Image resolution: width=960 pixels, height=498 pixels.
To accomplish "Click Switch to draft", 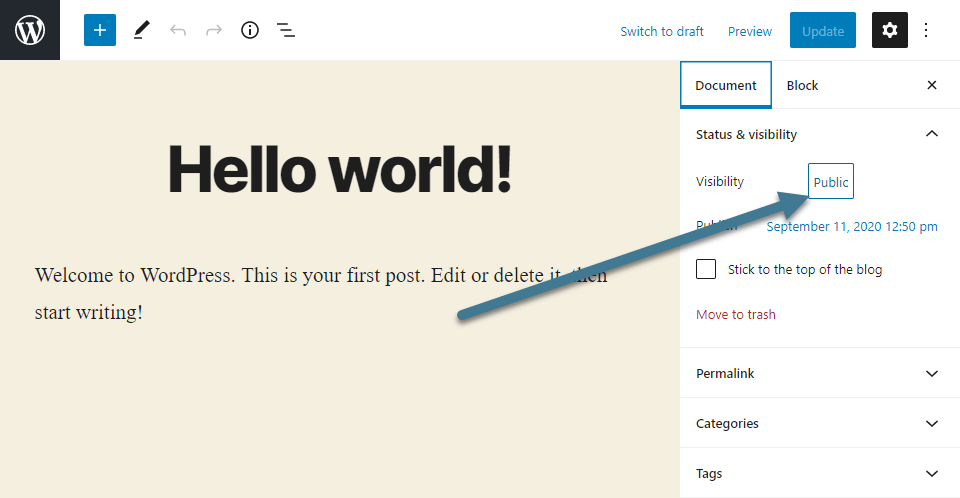I will tap(662, 31).
